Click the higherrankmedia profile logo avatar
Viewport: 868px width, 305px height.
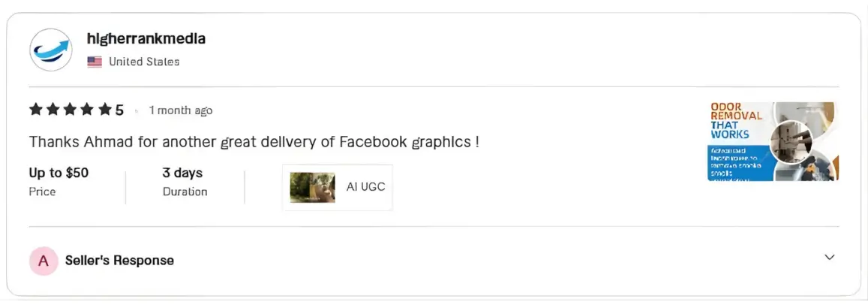coord(50,50)
